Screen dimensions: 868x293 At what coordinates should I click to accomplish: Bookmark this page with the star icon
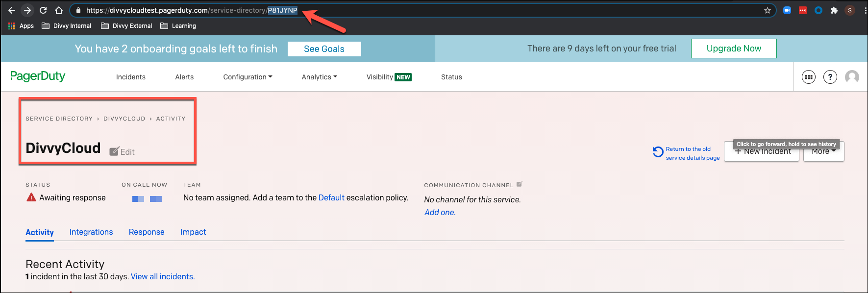coord(768,10)
